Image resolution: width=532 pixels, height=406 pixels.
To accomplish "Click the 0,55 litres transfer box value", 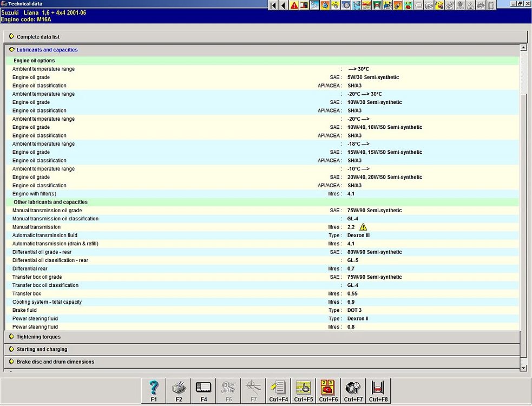I will click(352, 293).
